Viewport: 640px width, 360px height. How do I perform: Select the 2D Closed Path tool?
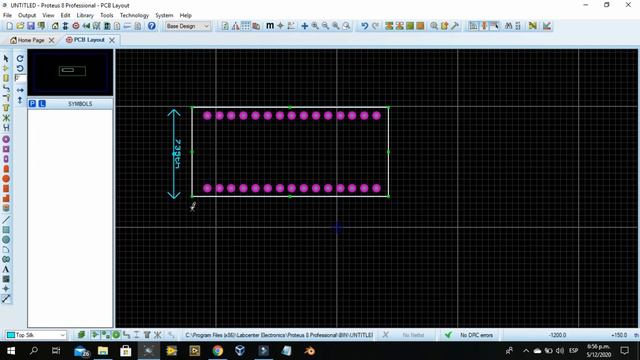pos(6,259)
